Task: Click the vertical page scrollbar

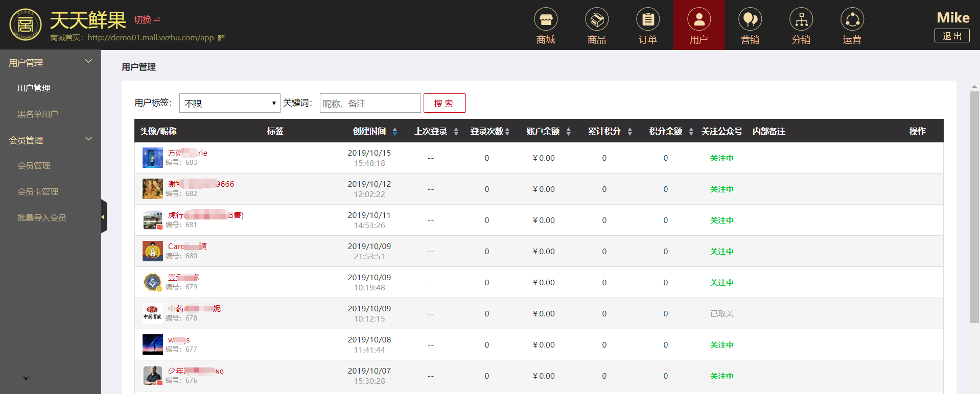Action: click(974, 204)
